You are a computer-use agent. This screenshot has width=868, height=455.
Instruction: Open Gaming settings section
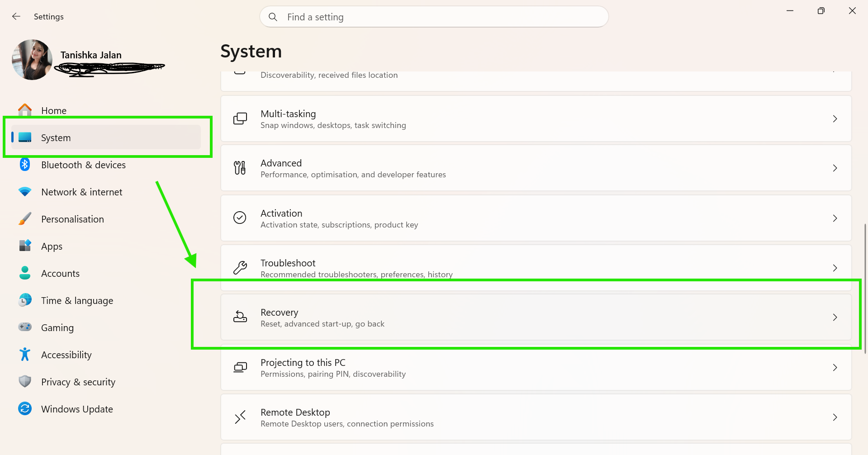(x=106, y=327)
